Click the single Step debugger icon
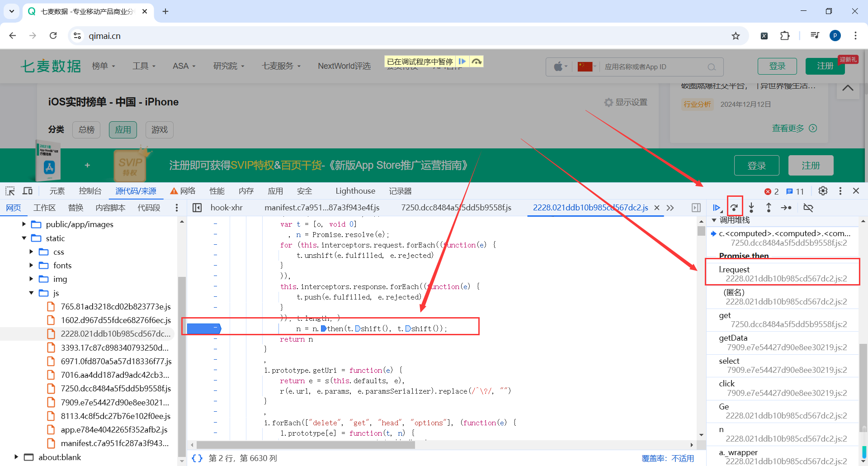 [x=786, y=208]
